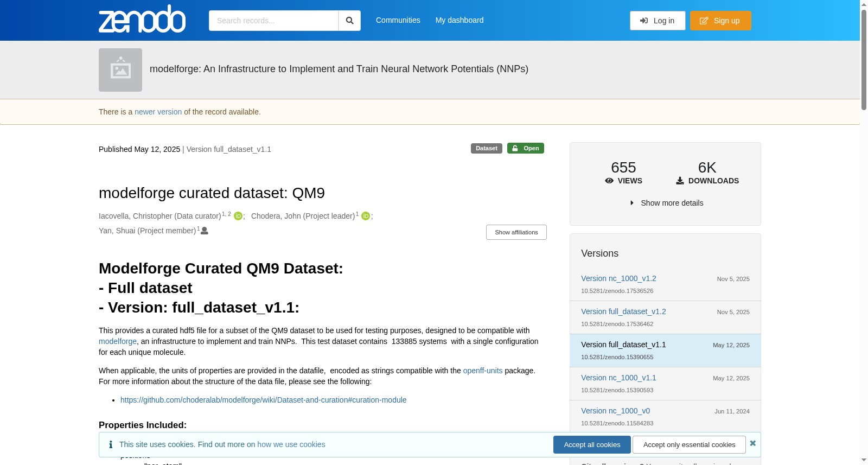Click the green Open access badge
This screenshot has width=868, height=465.
pos(526,148)
